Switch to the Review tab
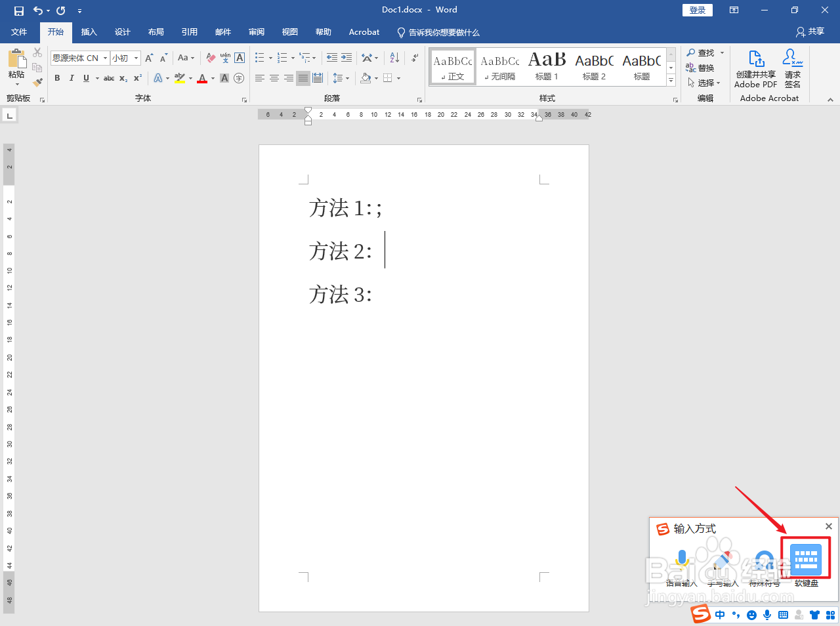 (x=257, y=31)
